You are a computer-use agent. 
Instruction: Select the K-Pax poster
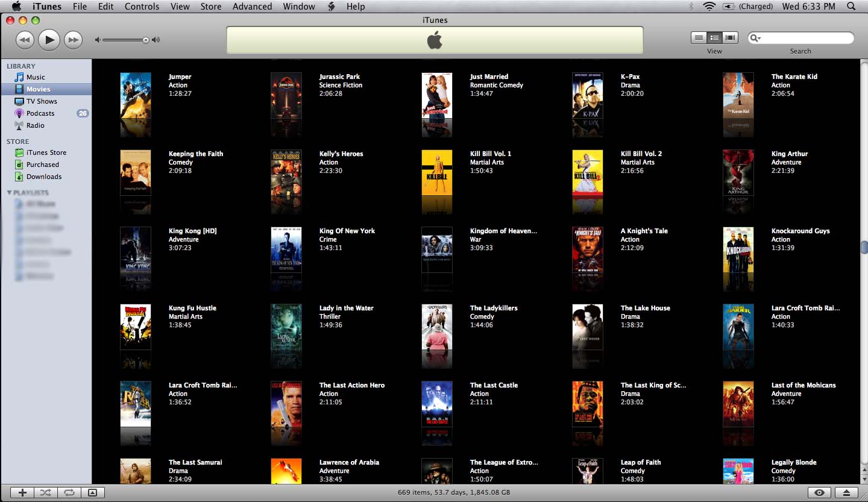pos(588,96)
